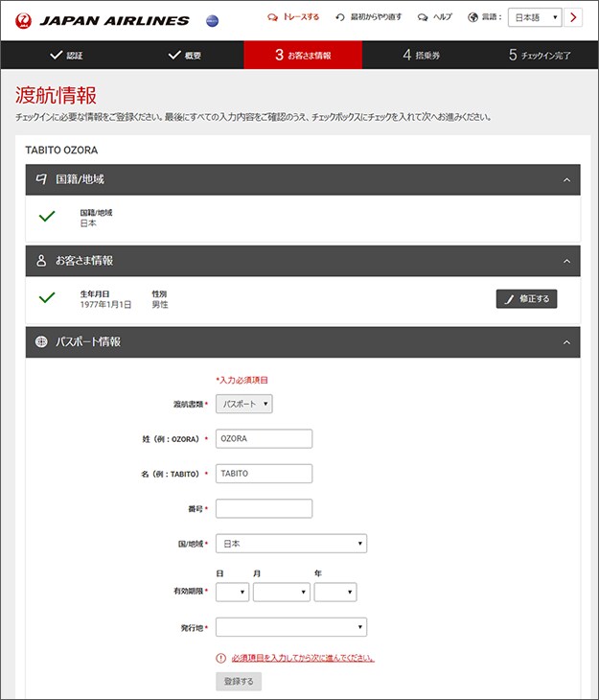Image resolution: width=599 pixels, height=700 pixels.
Task: Select the expiry month dropdown
Action: click(x=281, y=593)
